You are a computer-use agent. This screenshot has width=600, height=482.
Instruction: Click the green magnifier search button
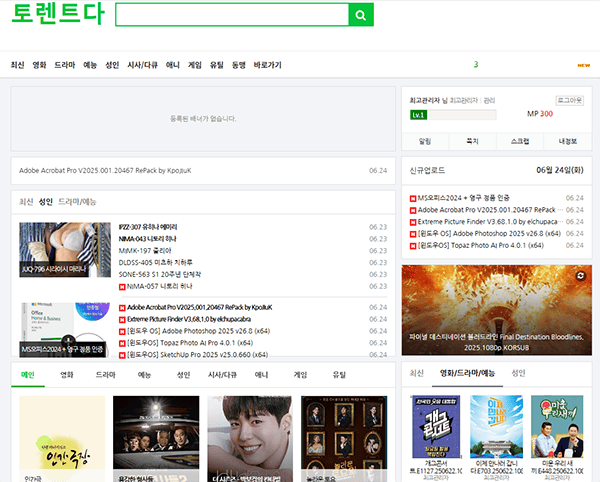[x=361, y=15]
